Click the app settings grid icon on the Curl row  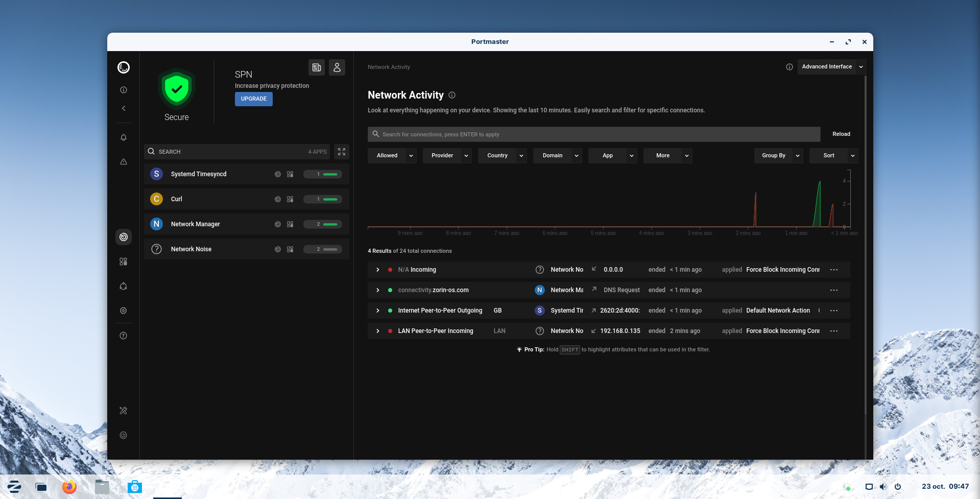[x=290, y=199]
